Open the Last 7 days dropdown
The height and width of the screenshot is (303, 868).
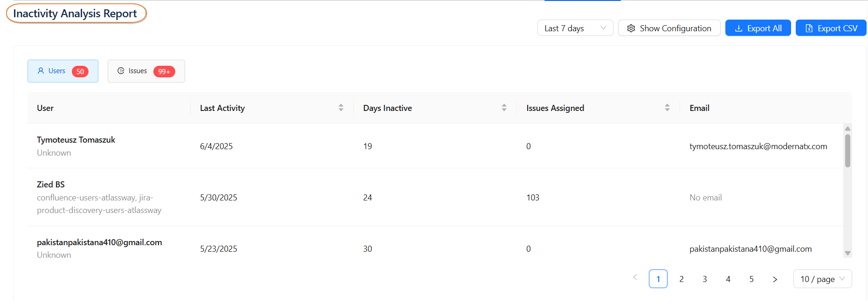(x=575, y=28)
